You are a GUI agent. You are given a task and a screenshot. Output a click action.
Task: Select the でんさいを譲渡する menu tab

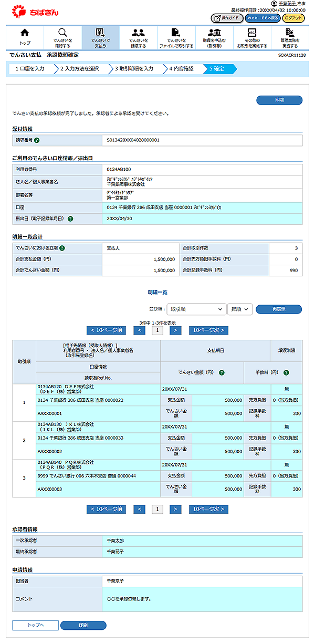(139, 38)
